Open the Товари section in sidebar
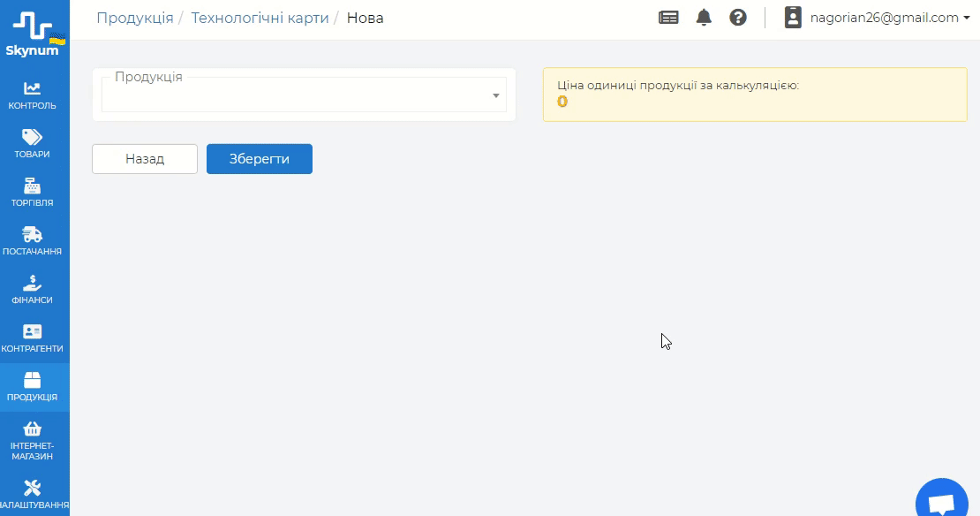980x516 pixels. [x=32, y=144]
